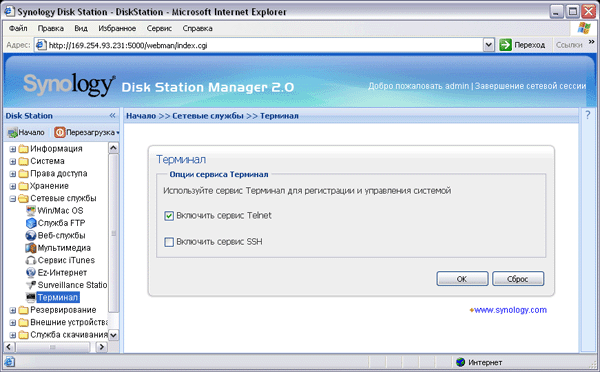The image size is (600, 372).
Task: Open the Вид menu
Action: pos(81,28)
